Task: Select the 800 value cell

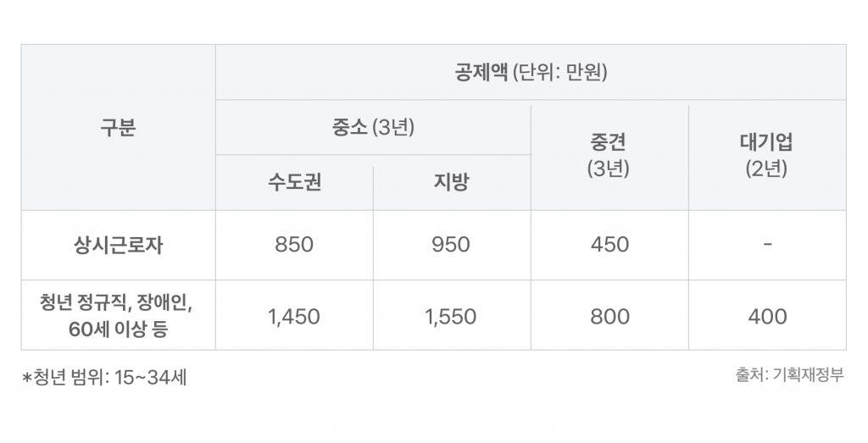Action: point(609,317)
